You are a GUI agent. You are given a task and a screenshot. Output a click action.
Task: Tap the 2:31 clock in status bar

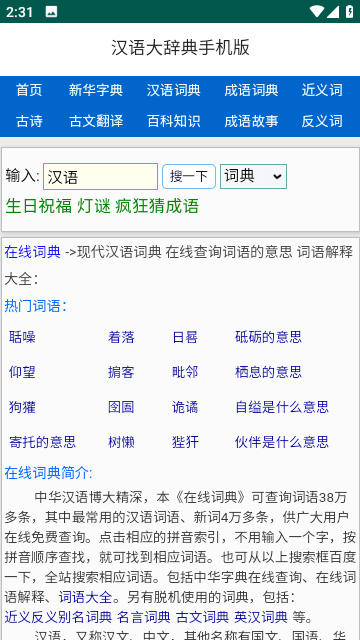click(19, 12)
